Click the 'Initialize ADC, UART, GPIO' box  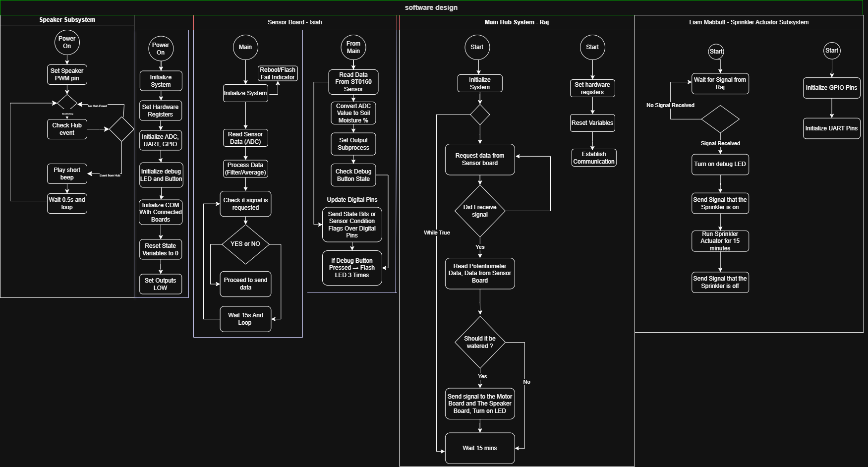tap(160, 140)
